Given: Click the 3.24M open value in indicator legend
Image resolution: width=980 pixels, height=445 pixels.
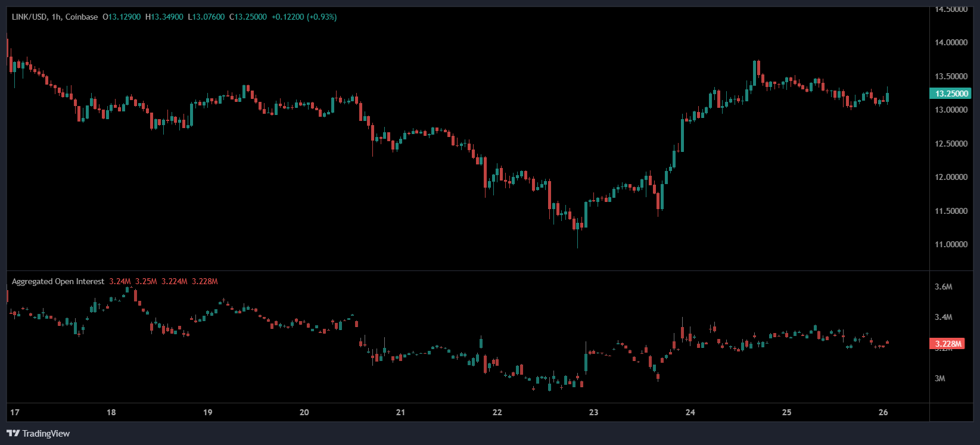Looking at the screenshot, I should (120, 281).
